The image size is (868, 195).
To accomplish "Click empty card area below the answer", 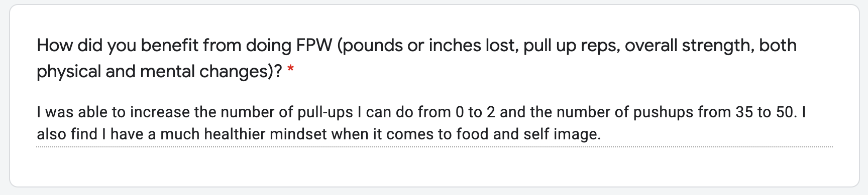I will 435,168.
